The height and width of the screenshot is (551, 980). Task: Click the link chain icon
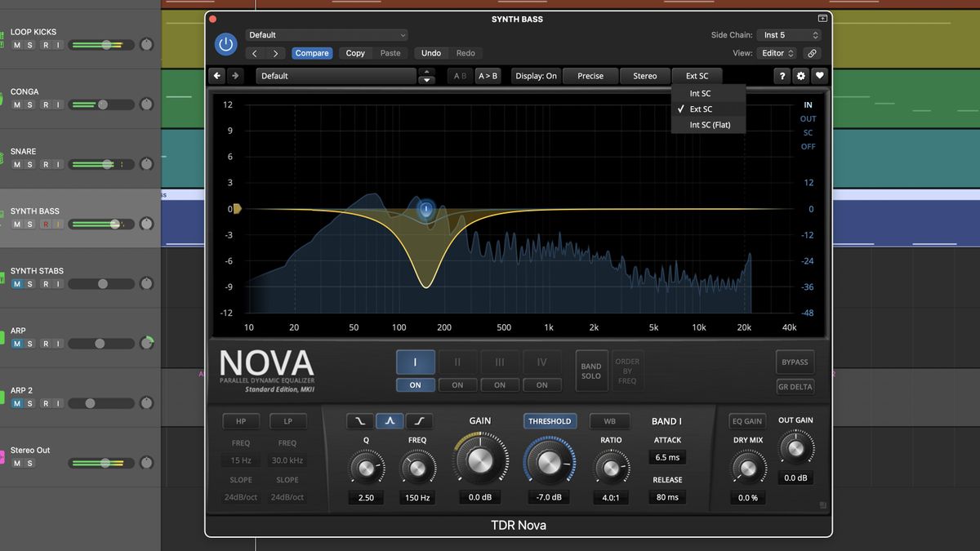(812, 53)
